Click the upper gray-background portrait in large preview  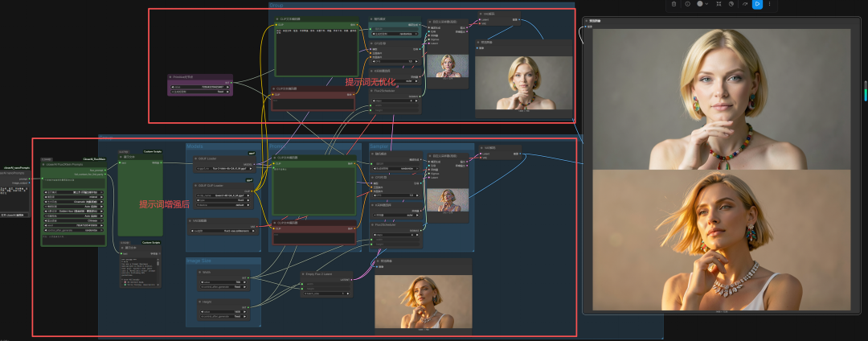click(721, 99)
